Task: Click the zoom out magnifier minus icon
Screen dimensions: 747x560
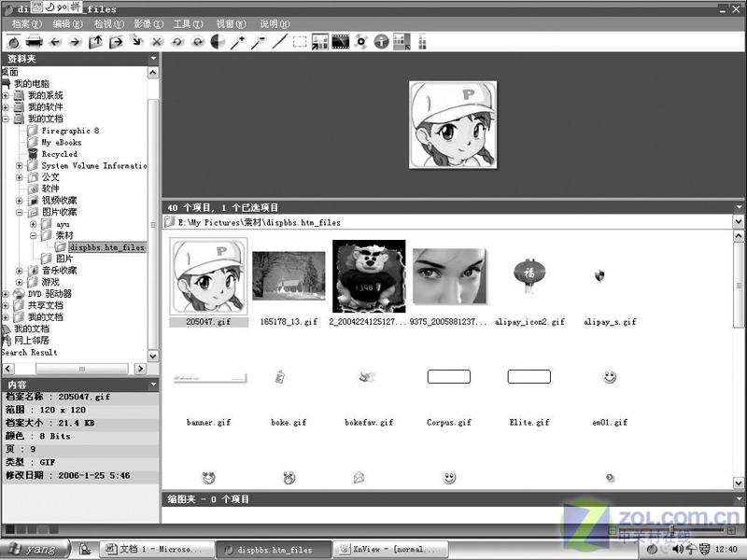Action: [x=259, y=42]
